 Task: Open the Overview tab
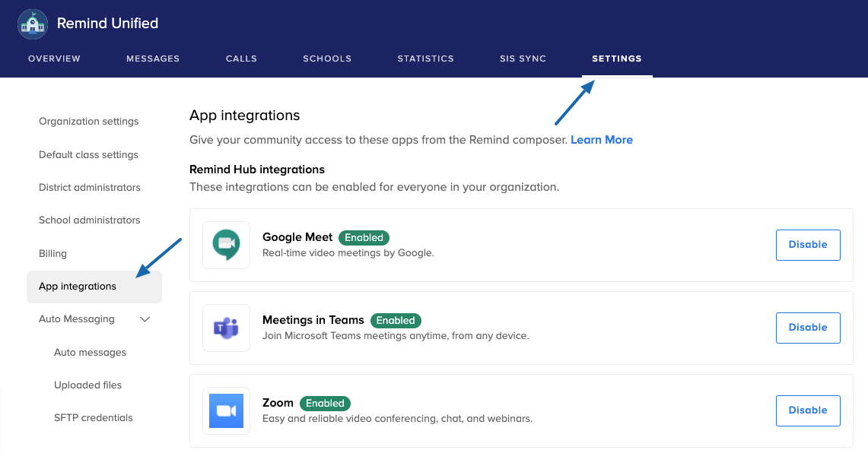click(54, 59)
